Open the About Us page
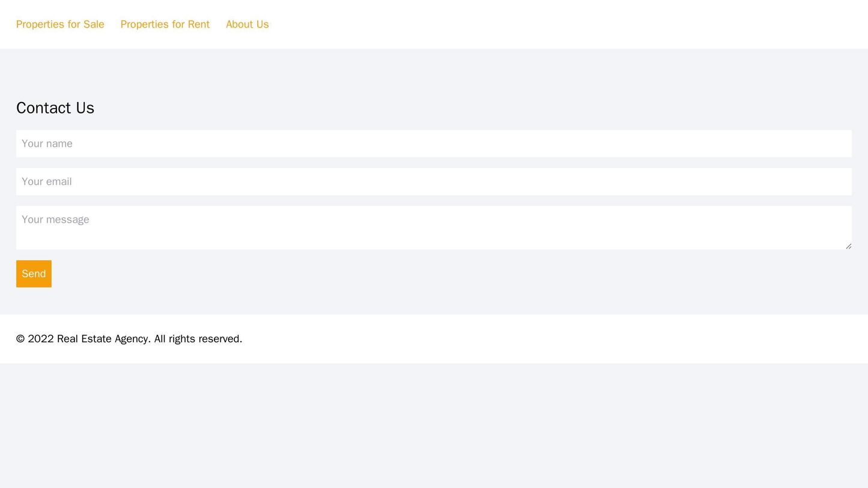Screen dimensions: 868x488 pyautogui.click(x=247, y=24)
